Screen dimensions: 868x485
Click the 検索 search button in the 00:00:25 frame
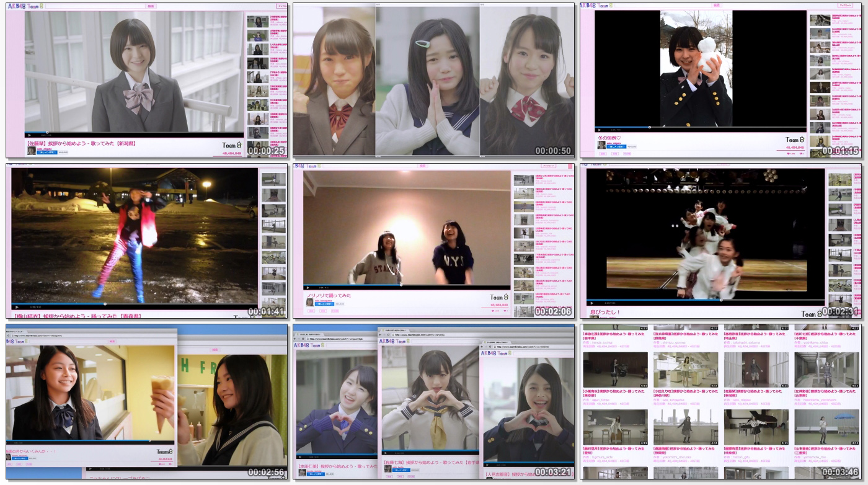tap(151, 6)
